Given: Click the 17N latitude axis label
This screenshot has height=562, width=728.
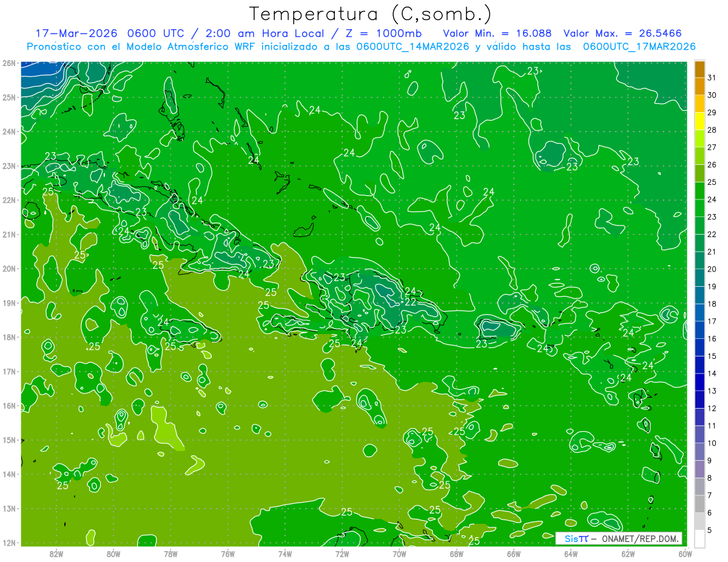Looking at the screenshot, I should pos(10,371).
